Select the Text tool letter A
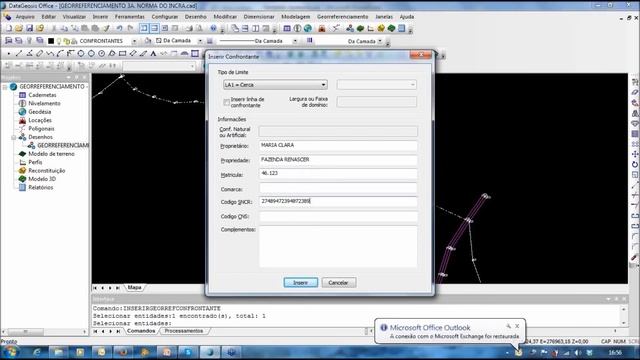 tap(153, 53)
